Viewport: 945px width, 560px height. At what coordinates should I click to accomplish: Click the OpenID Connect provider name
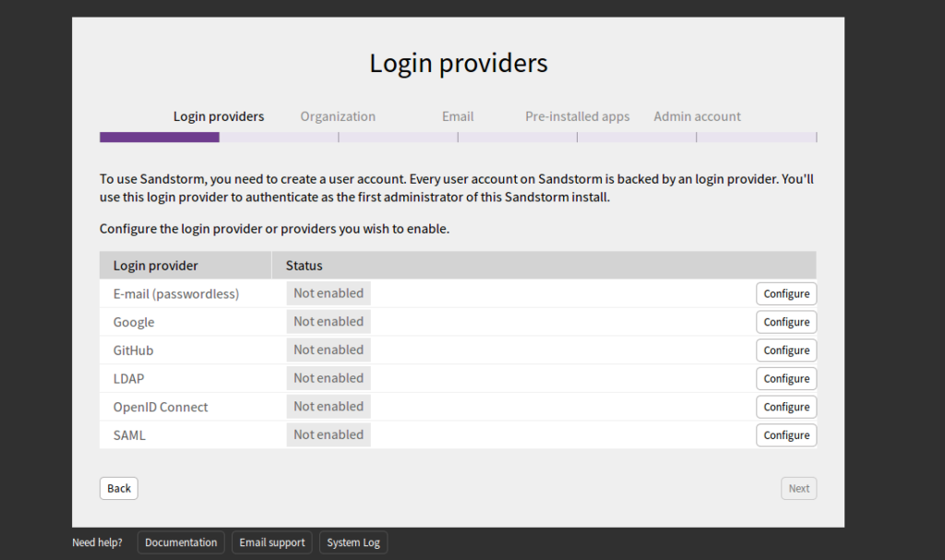(x=161, y=407)
